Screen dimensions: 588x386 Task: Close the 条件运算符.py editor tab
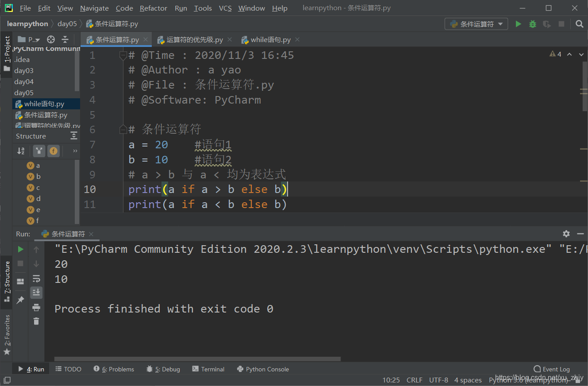pyautogui.click(x=146, y=39)
